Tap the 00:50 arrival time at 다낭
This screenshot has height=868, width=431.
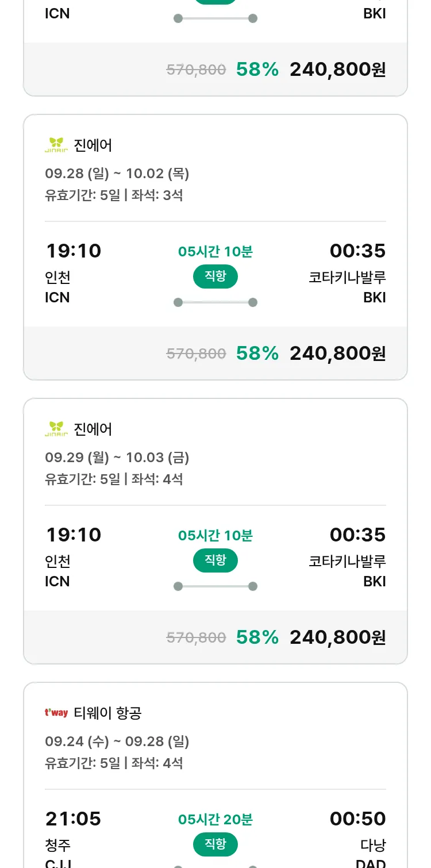coord(357,819)
